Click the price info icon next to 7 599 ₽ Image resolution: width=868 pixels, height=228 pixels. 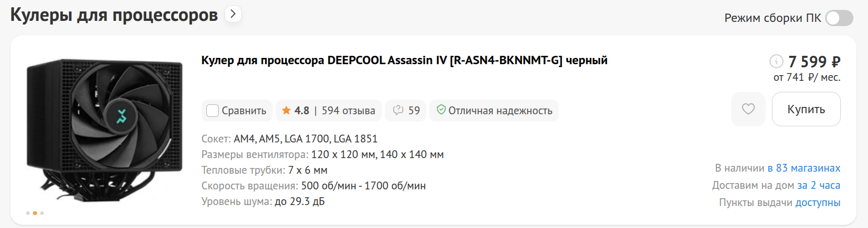[x=776, y=62]
